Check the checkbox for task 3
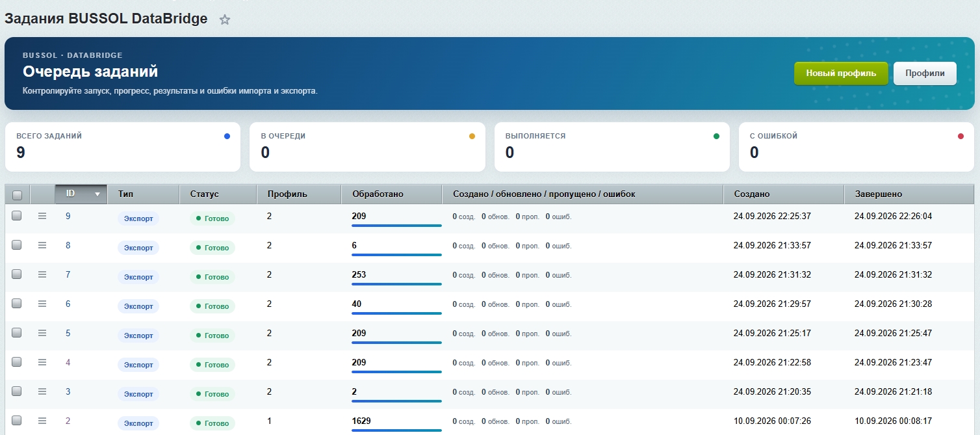Viewport: 980px width, 435px height. tap(17, 391)
